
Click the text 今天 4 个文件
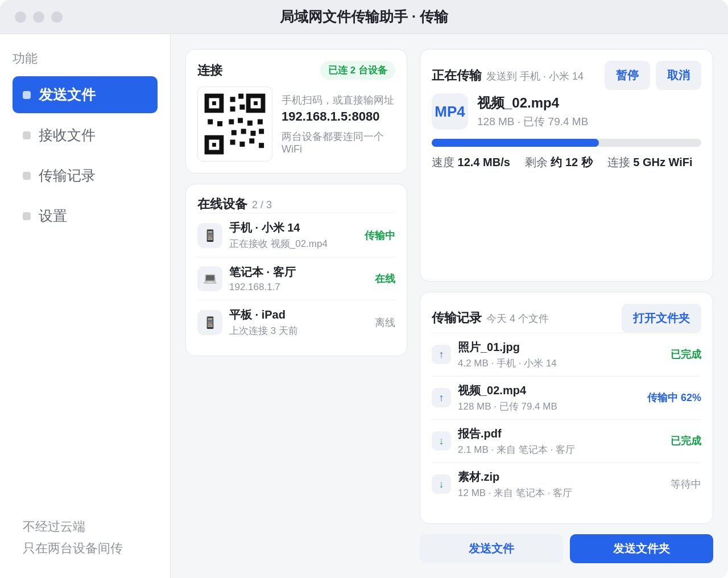coord(518,319)
